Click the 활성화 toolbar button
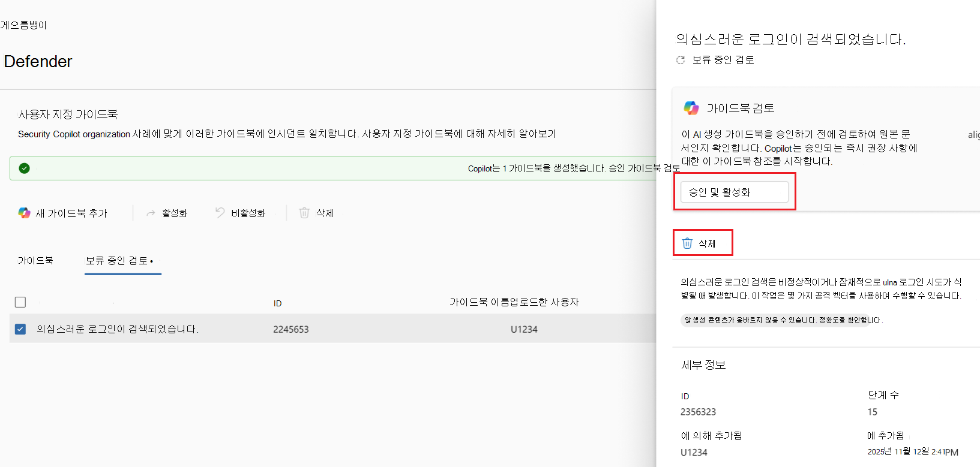Image resolution: width=980 pixels, height=467 pixels. (x=167, y=213)
